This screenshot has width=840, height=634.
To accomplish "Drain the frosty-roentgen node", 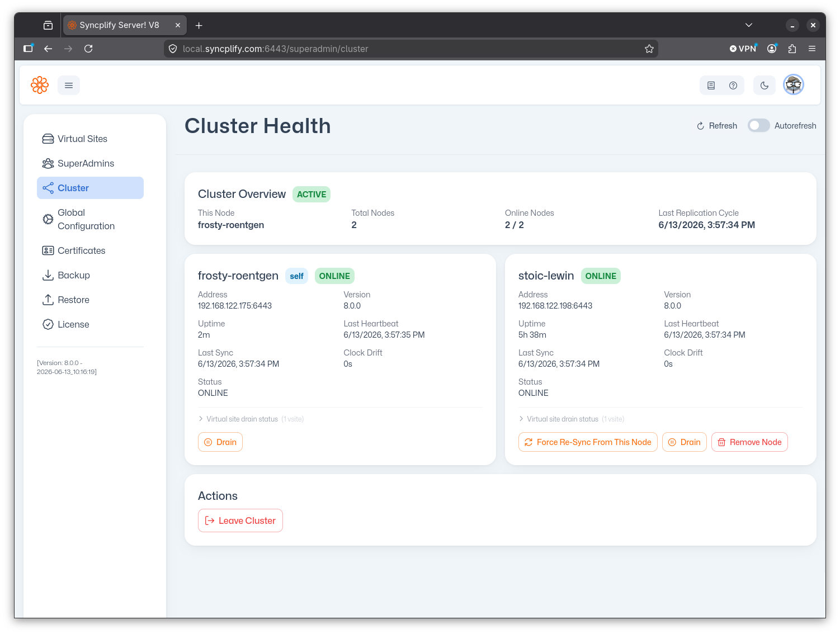I will 220,442.
